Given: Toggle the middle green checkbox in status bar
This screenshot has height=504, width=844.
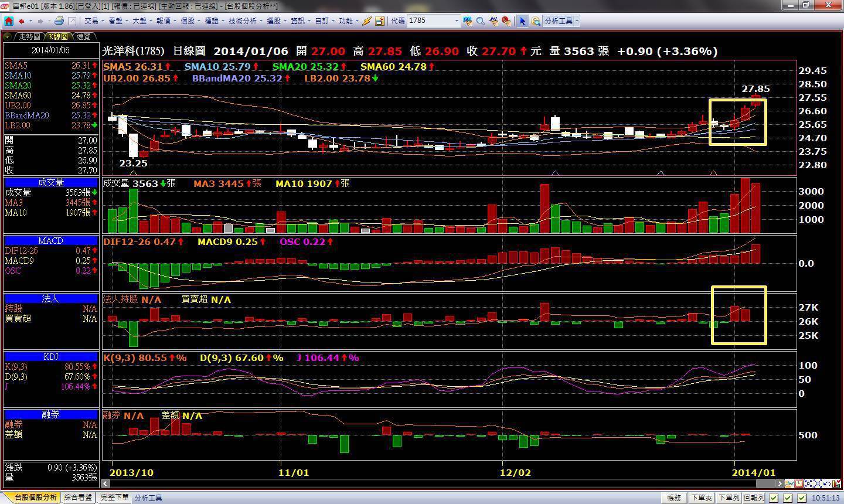Looking at the screenshot, I should point(788,498).
